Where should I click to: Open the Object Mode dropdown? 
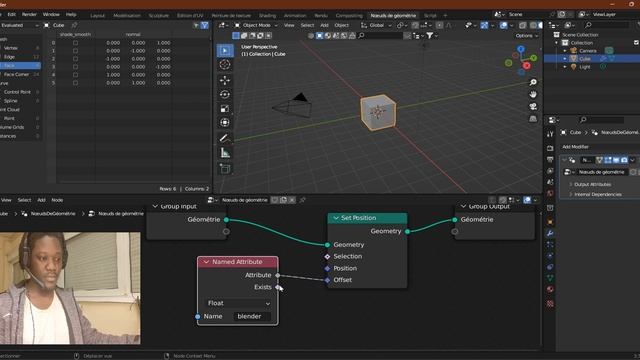[x=256, y=25]
